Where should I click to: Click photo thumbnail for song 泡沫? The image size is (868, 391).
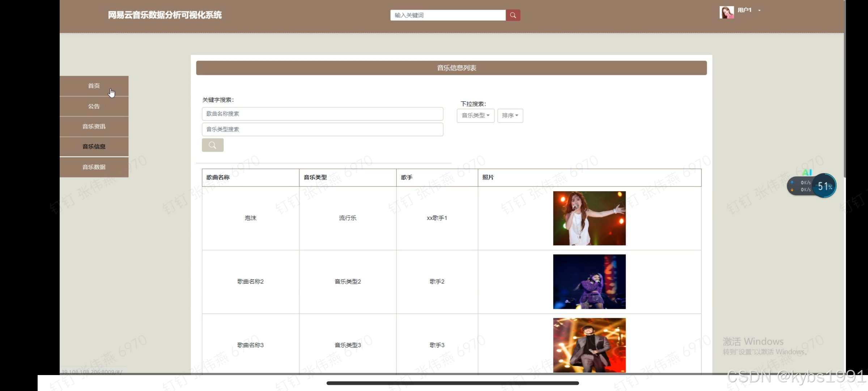click(x=589, y=218)
